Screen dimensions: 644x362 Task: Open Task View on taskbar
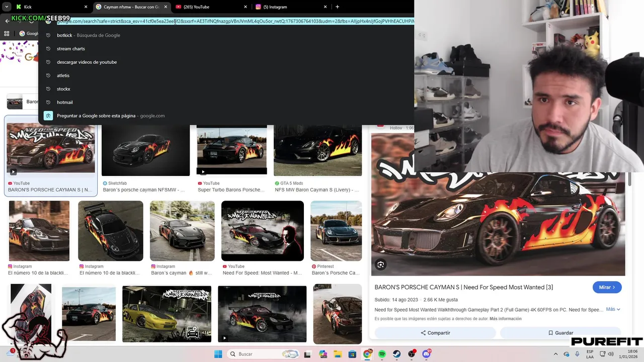[308, 354]
